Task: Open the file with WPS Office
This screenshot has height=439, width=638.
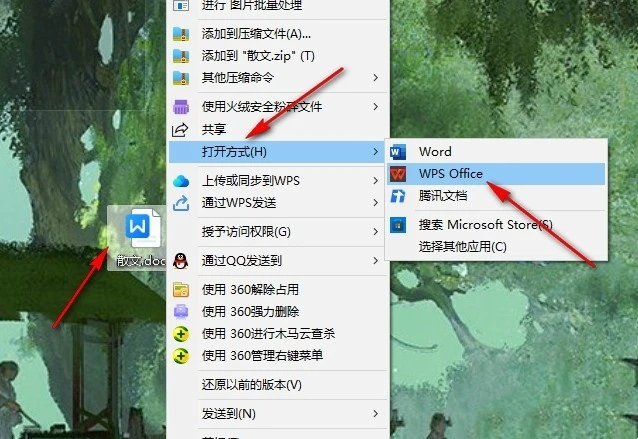Action: point(496,174)
